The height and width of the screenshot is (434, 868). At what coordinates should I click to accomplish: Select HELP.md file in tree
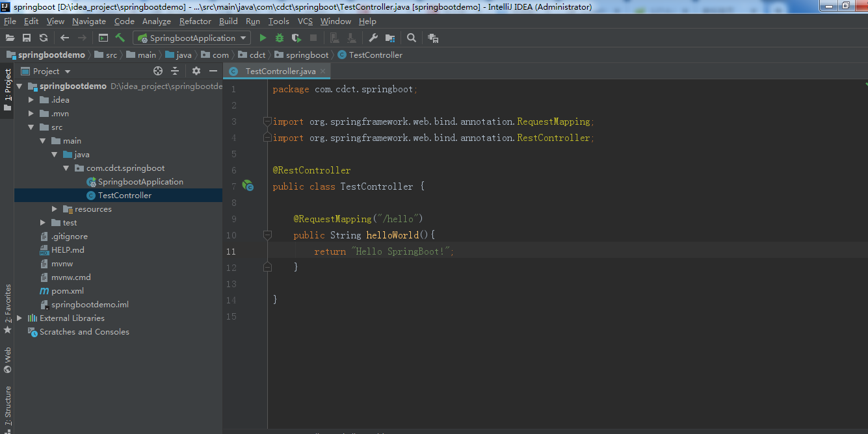coord(68,250)
